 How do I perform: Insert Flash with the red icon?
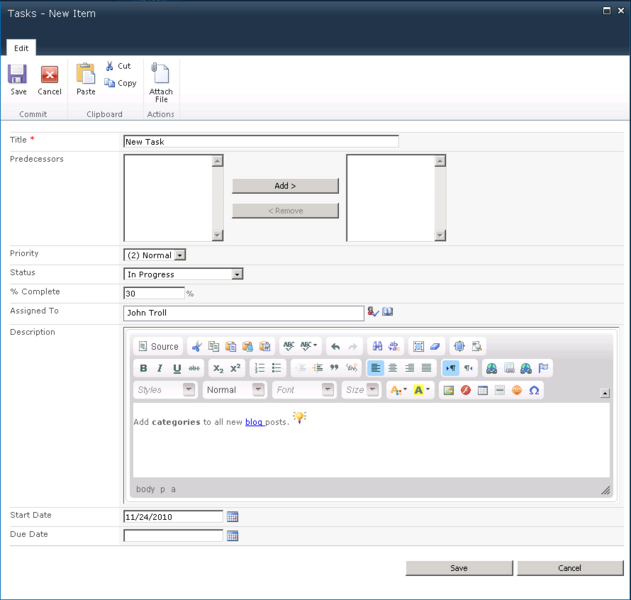tap(466, 390)
